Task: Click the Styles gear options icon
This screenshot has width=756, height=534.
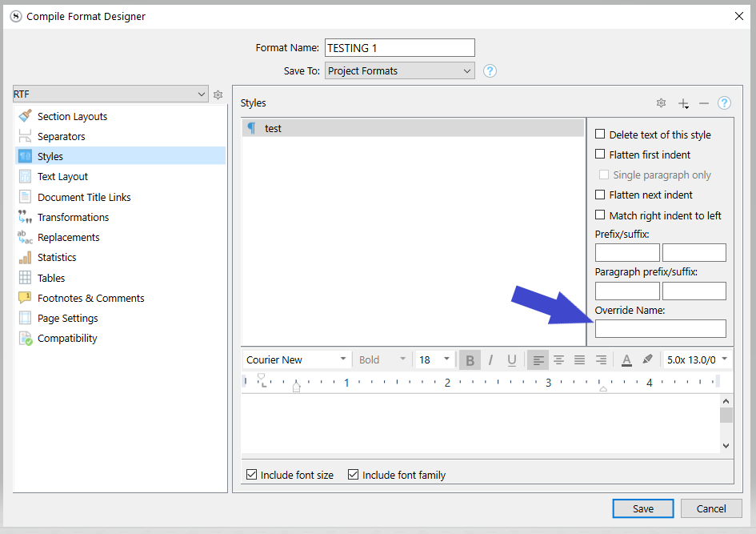Action: pyautogui.click(x=661, y=103)
